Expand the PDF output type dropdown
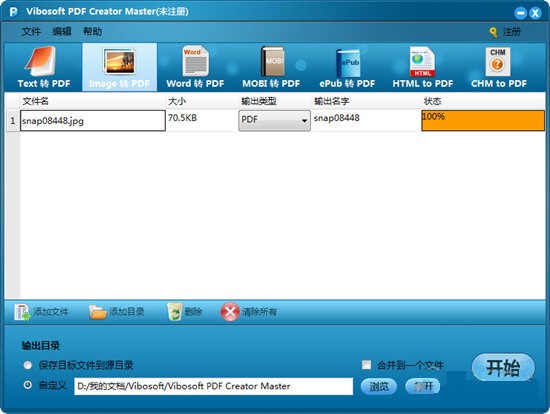550x414 pixels. [274, 120]
